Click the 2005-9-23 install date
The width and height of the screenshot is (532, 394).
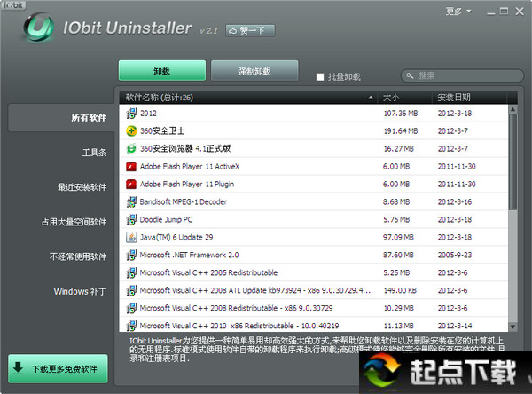tap(455, 255)
